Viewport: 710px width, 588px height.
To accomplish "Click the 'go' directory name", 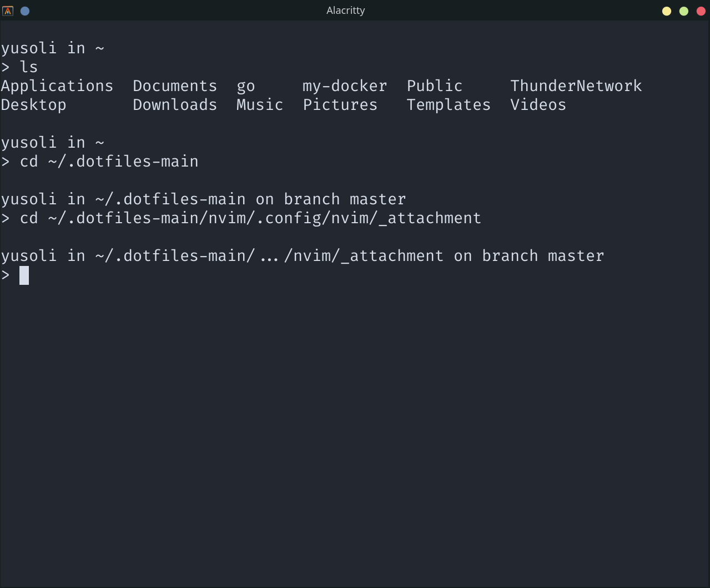I will (x=246, y=87).
